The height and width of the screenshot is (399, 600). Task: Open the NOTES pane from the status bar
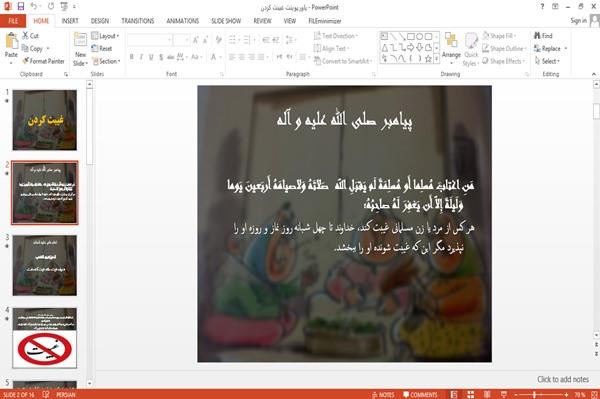coord(383,394)
